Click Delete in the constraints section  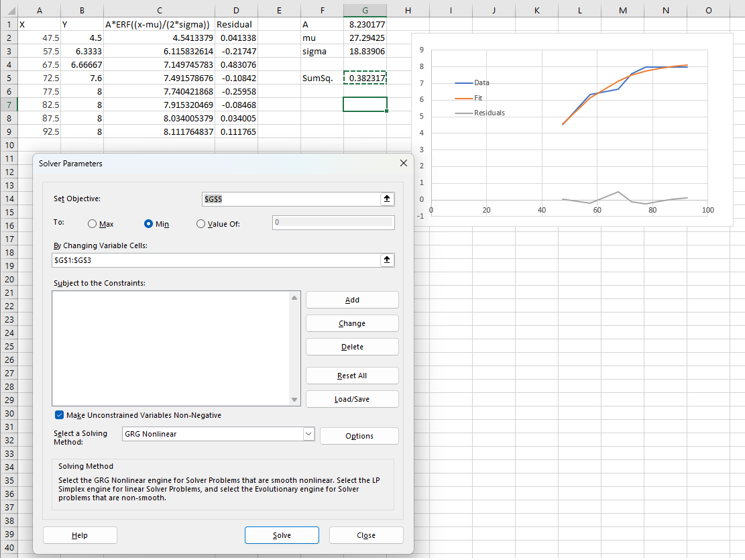[351, 346]
